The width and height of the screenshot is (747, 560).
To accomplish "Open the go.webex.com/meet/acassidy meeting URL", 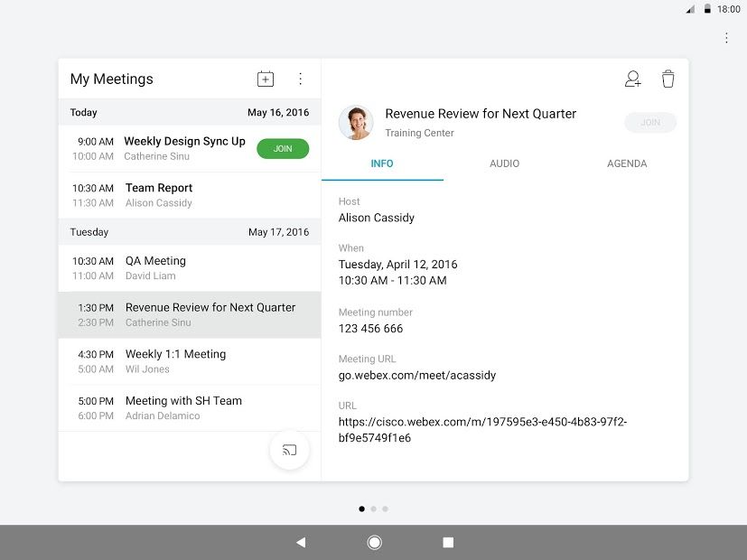I will 418,375.
